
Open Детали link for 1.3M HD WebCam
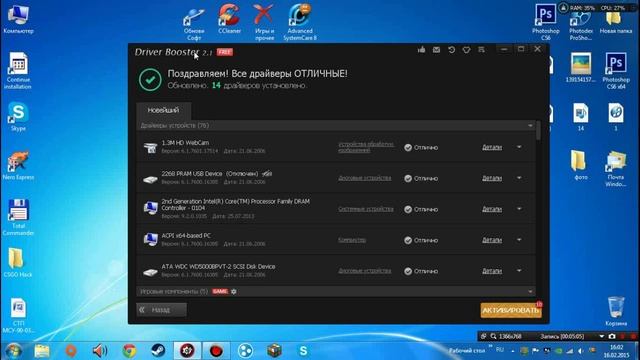tap(492, 147)
